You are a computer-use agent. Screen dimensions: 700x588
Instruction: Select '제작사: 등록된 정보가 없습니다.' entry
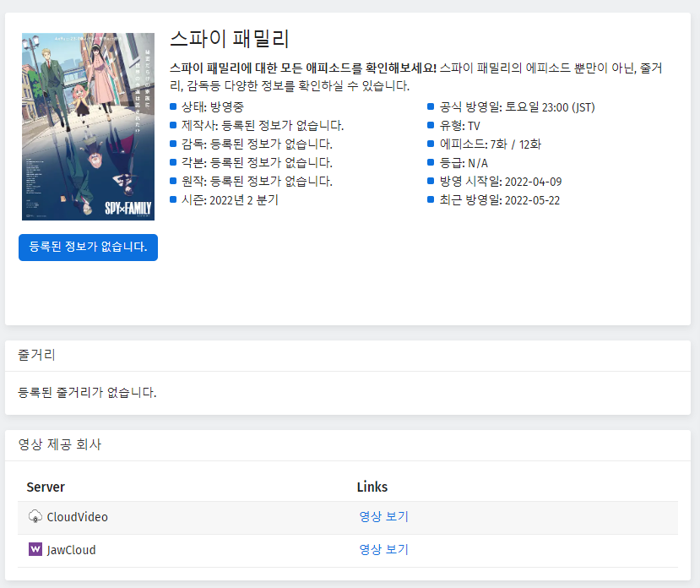pyautogui.click(x=263, y=126)
